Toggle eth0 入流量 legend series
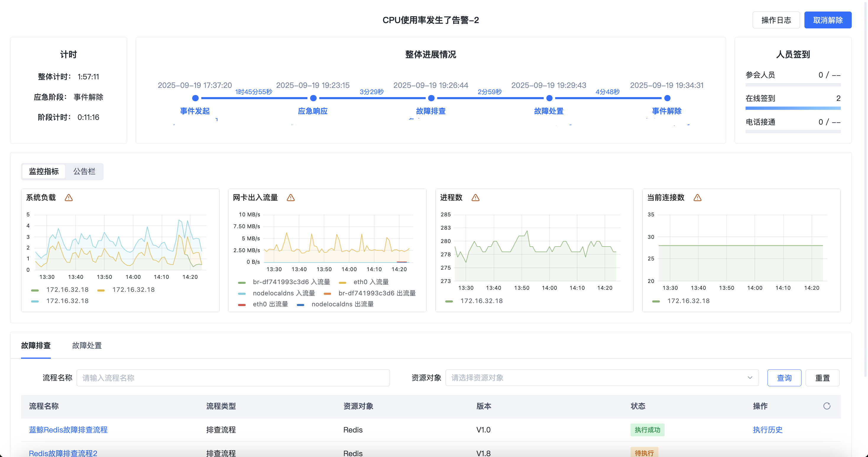This screenshot has width=868, height=457. [371, 282]
